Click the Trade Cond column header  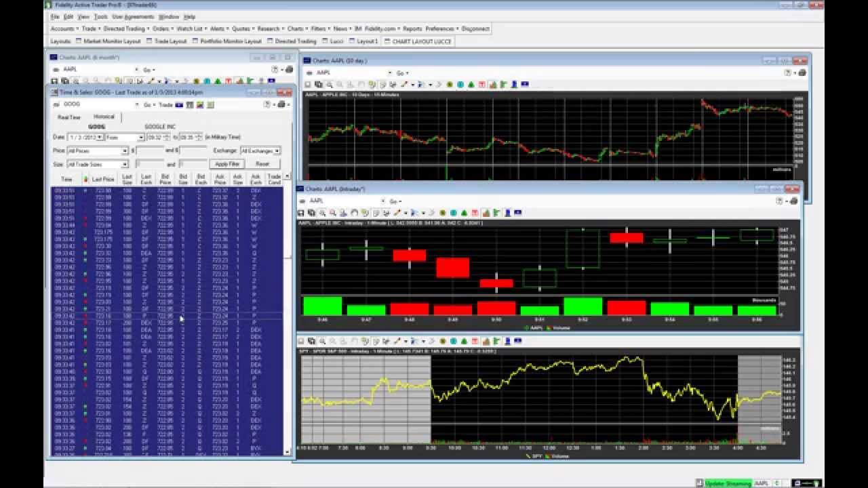(274, 179)
